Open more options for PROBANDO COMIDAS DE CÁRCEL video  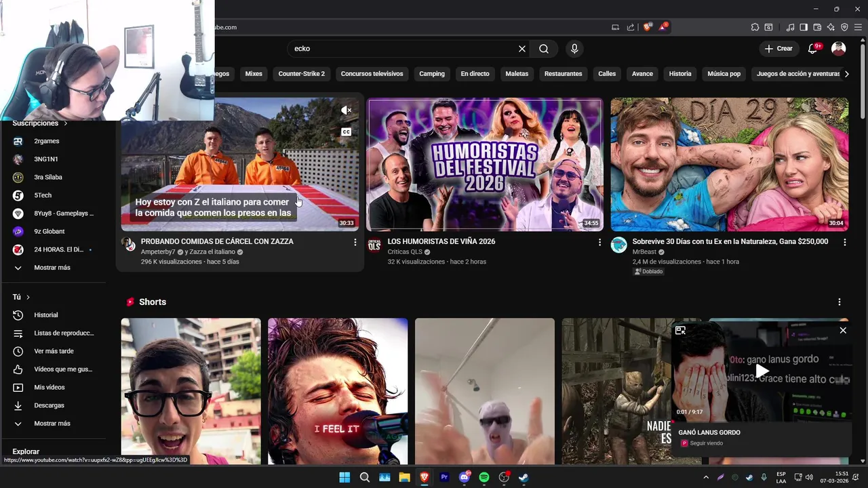click(355, 242)
